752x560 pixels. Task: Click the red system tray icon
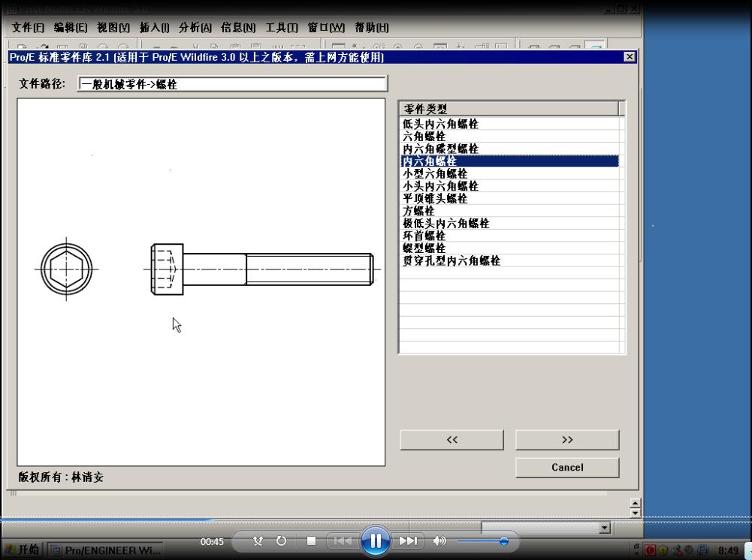pos(651,550)
